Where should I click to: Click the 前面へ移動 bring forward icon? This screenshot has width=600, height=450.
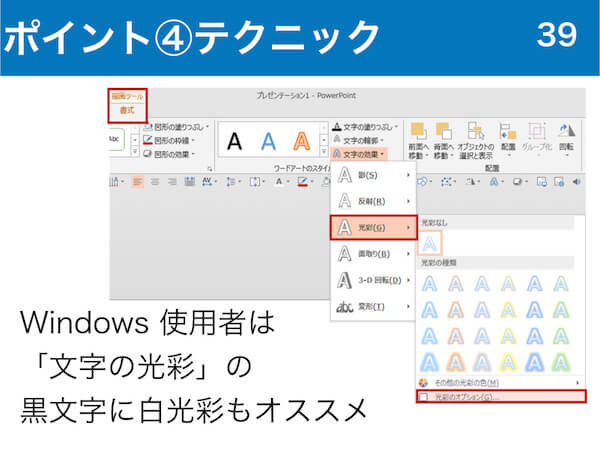418,131
